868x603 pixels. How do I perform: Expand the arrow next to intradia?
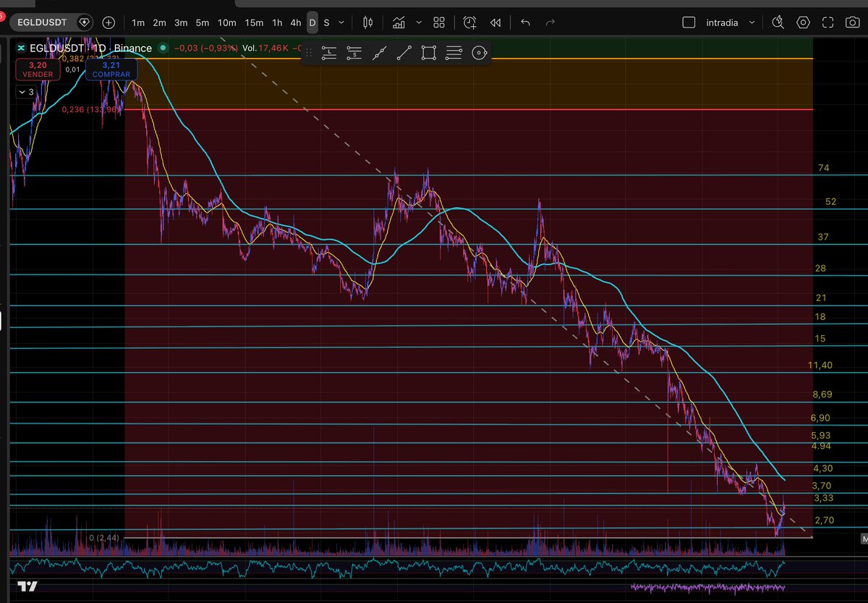click(x=750, y=22)
